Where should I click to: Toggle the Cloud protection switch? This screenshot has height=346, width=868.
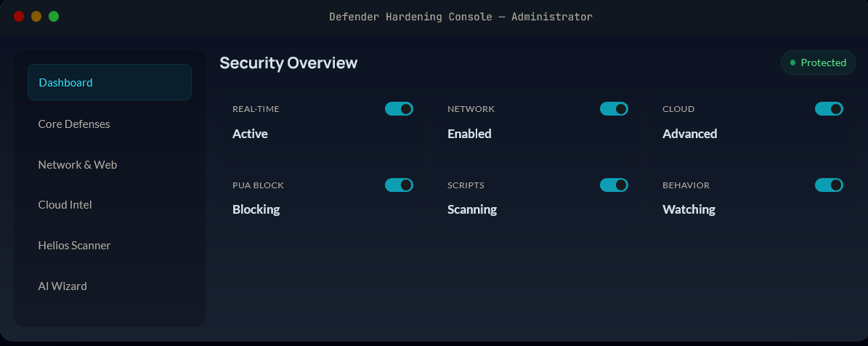(x=829, y=109)
